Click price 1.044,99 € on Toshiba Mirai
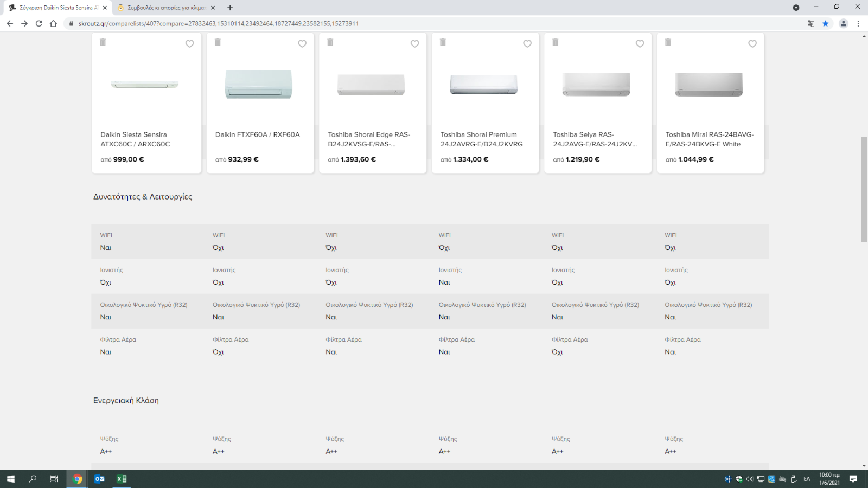Viewport: 868px width, 488px height. [696, 159]
